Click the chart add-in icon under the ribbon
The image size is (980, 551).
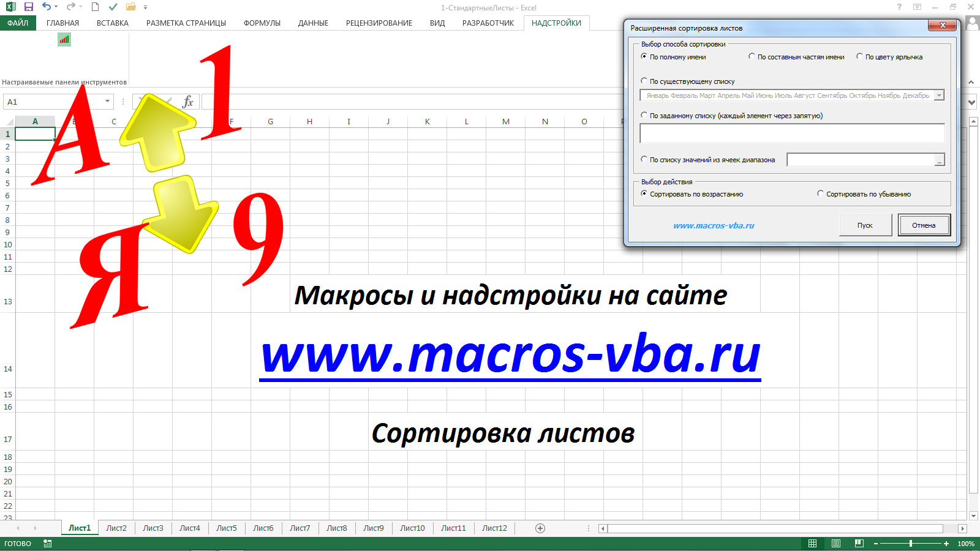tap(64, 39)
